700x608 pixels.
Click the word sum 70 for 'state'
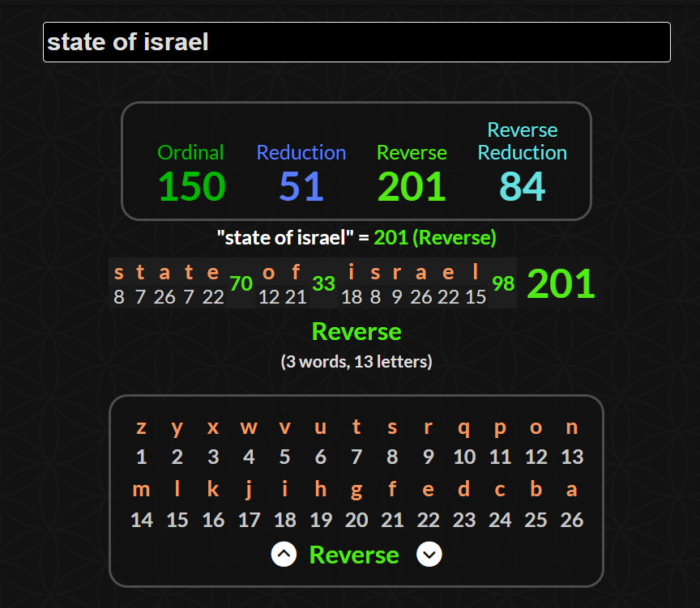click(x=241, y=283)
